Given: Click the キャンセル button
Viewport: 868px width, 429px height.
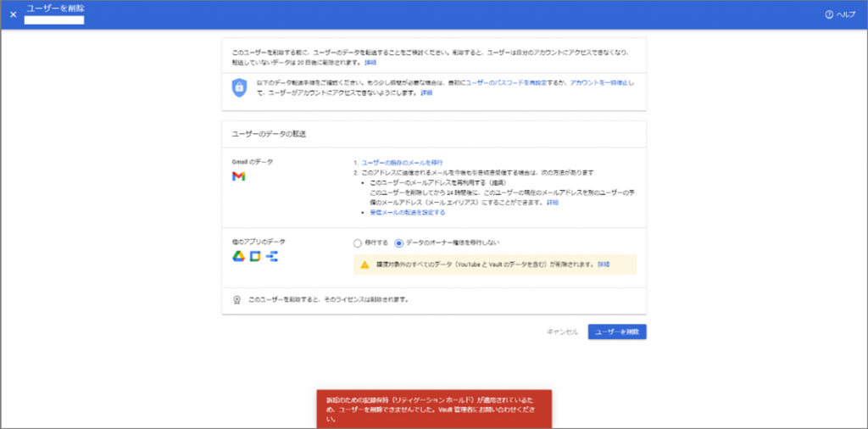Looking at the screenshot, I should click(563, 332).
